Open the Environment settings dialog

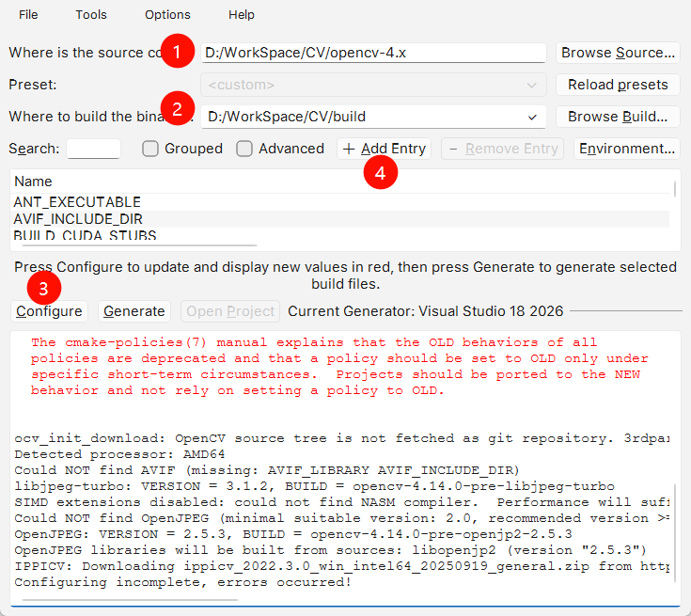(x=627, y=149)
